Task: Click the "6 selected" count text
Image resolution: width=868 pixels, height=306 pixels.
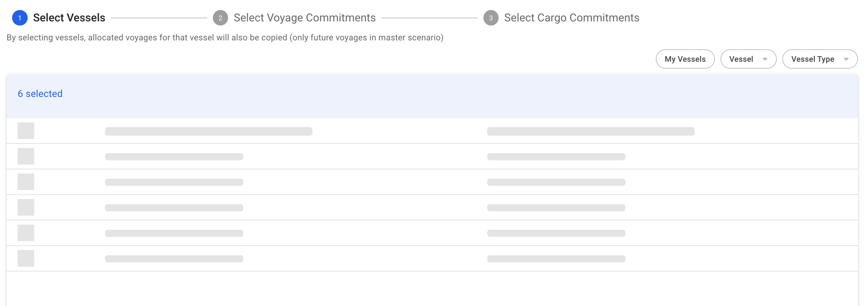Action: [x=40, y=94]
